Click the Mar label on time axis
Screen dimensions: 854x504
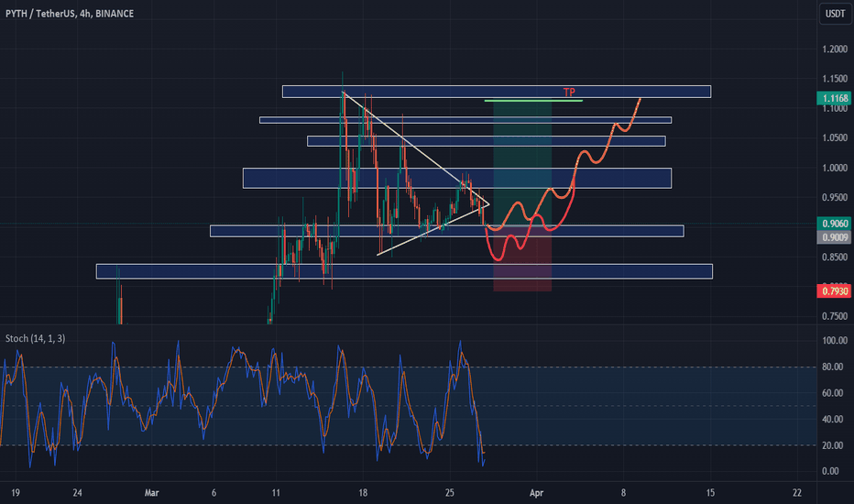[151, 493]
